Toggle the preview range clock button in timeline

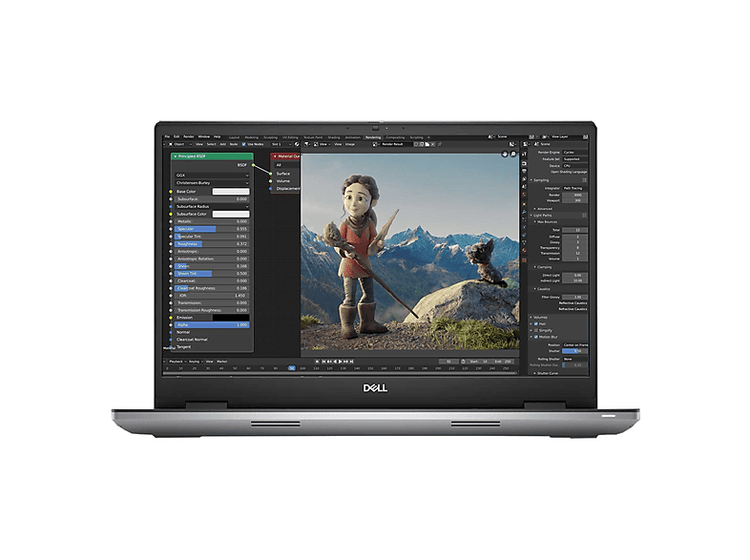pyautogui.click(x=463, y=362)
